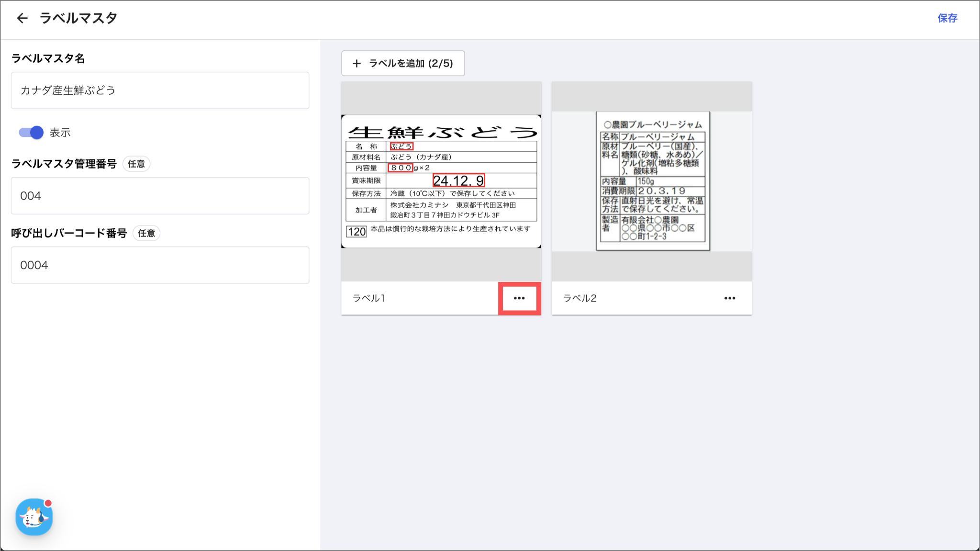Click the back arrow icon
This screenshot has height=551, width=980.
(22, 18)
